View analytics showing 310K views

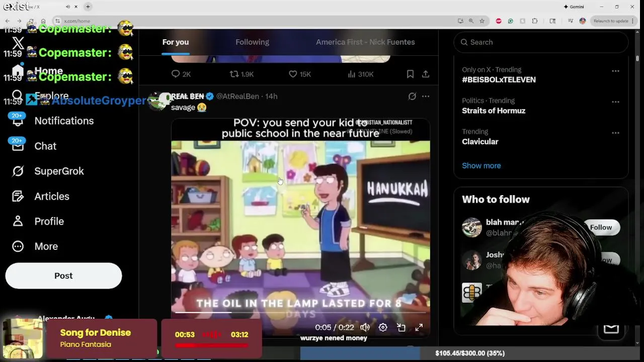360,74
